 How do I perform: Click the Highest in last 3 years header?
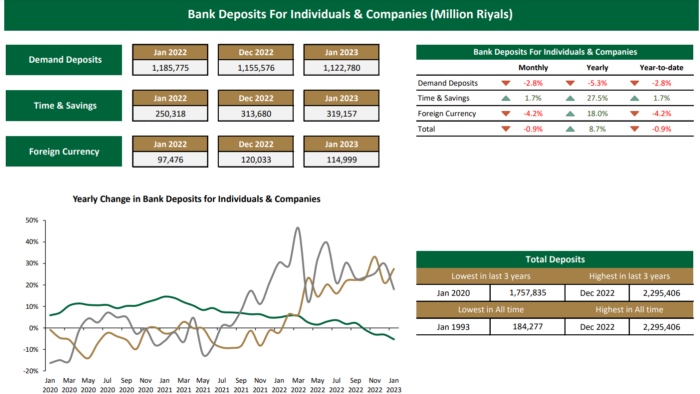tap(629, 276)
